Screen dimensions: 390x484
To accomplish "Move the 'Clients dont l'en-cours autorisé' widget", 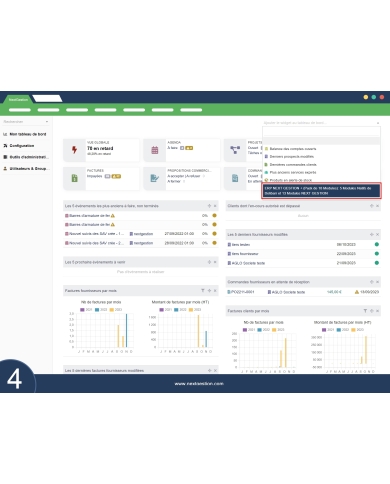I will 372,206.
